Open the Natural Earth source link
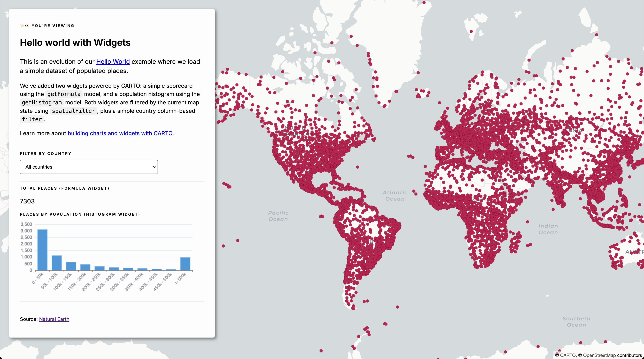Viewport: 644px width, 359px height. tap(54, 319)
